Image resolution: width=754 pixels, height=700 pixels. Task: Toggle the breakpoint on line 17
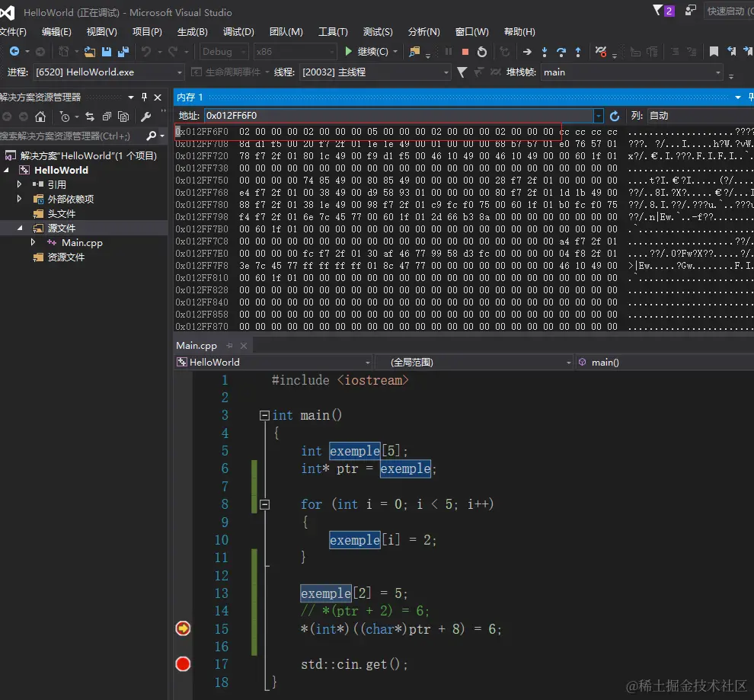click(x=183, y=664)
